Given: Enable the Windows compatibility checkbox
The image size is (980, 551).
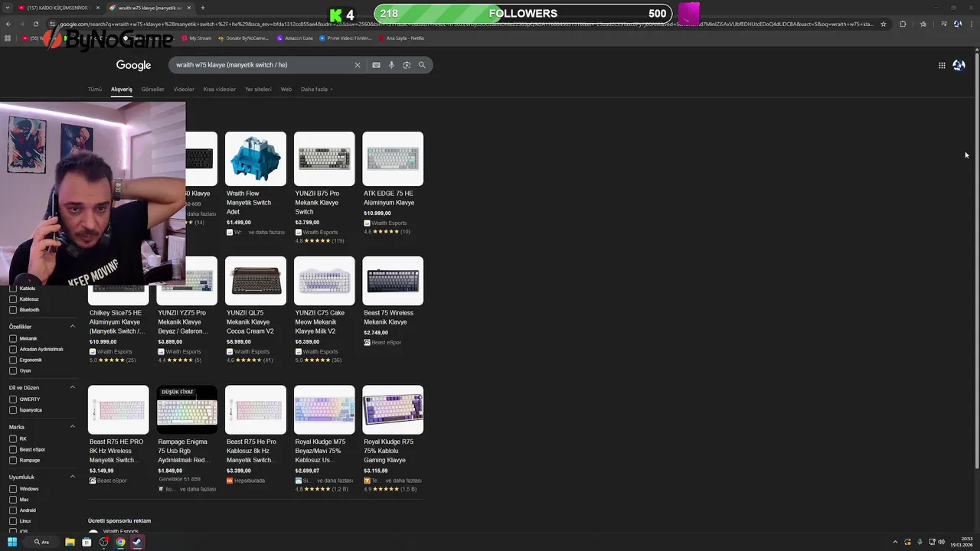Looking at the screenshot, I should point(13,489).
